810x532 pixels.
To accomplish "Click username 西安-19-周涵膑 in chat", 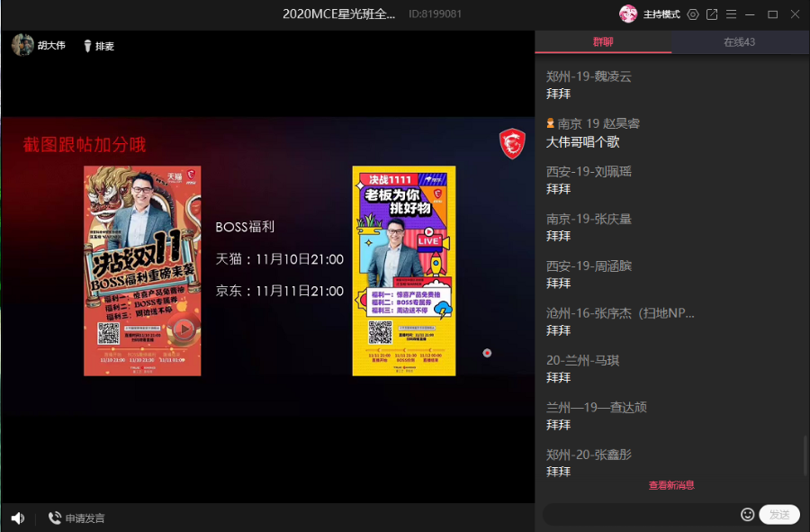I will pos(589,266).
